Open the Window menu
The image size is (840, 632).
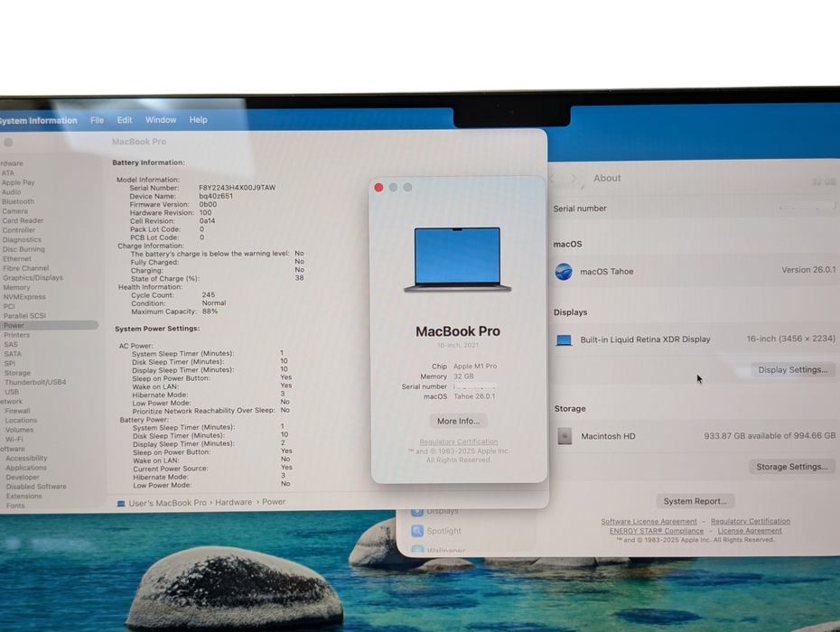click(161, 120)
